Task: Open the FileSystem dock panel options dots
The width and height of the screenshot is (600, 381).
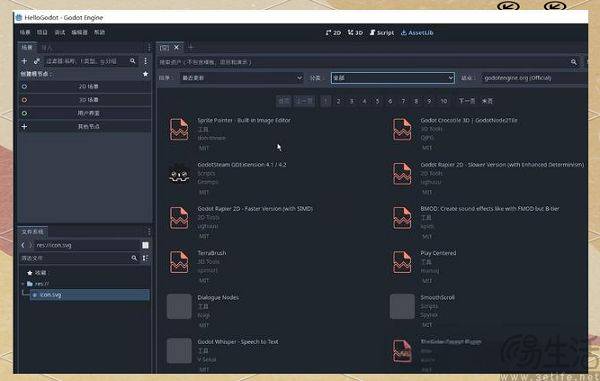Action: tap(149, 231)
